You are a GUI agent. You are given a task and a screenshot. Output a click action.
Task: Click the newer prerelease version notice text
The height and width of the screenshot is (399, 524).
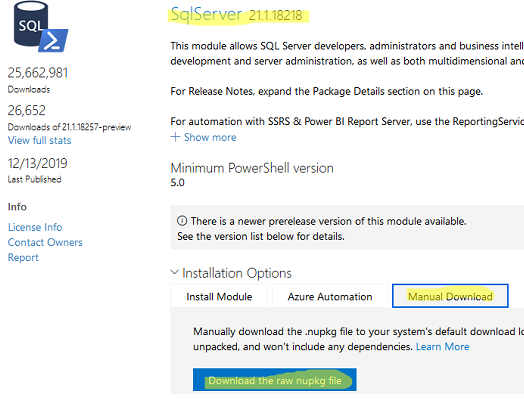click(x=321, y=229)
